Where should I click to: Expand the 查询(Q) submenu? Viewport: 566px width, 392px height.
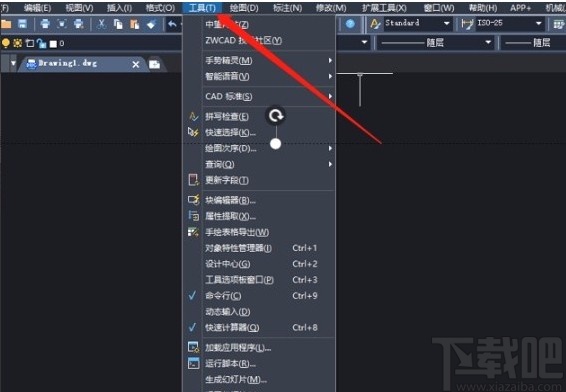258,164
